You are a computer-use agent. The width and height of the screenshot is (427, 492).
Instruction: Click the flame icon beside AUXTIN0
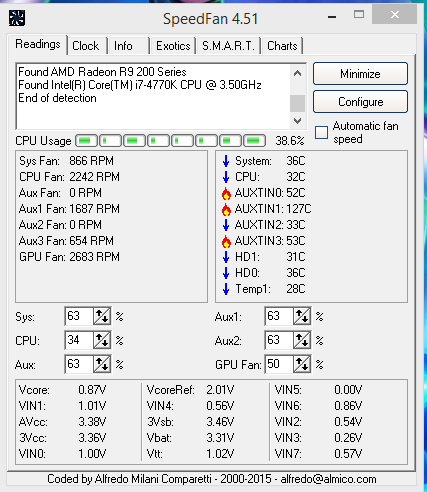(226, 193)
